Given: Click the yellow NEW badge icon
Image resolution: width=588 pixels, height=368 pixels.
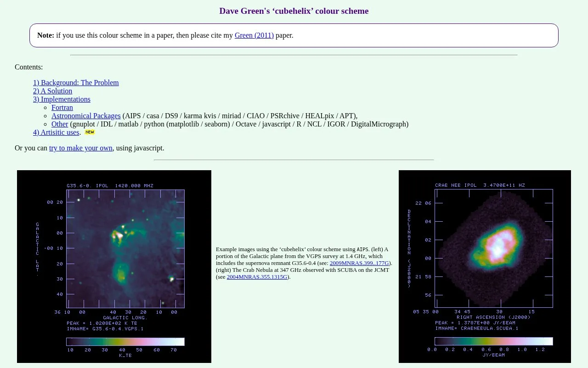Looking at the screenshot, I should 90,132.
